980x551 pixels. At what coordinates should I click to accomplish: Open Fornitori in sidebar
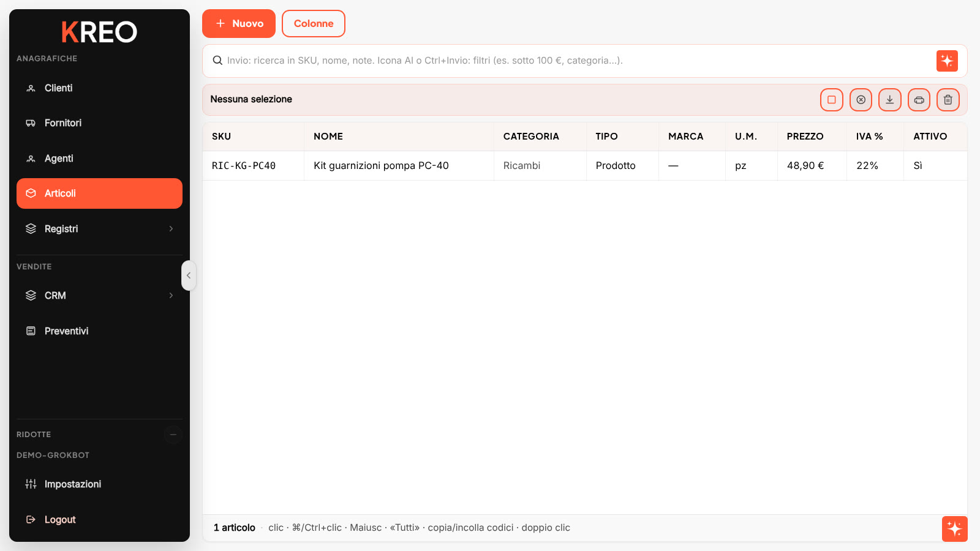point(99,123)
